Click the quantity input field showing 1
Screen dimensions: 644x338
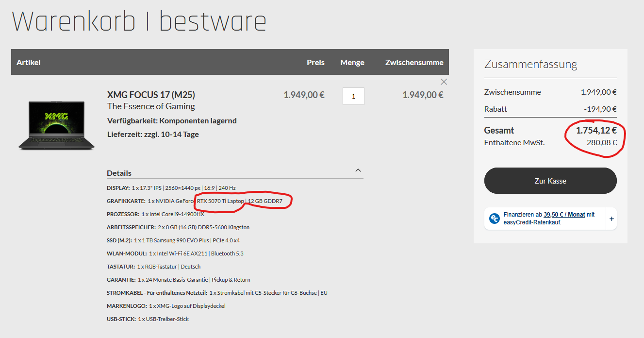click(x=353, y=96)
